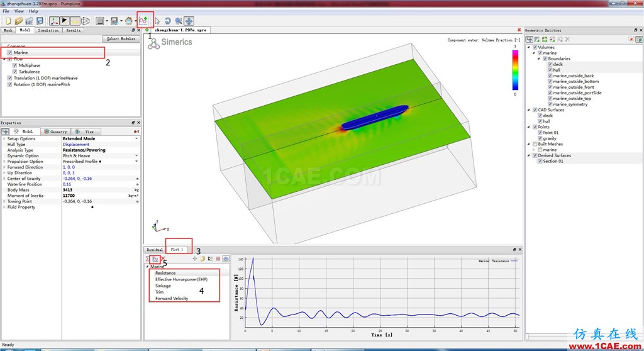Collapse the Boundaries tree node
Screen dimensions: 644x351
point(539,58)
